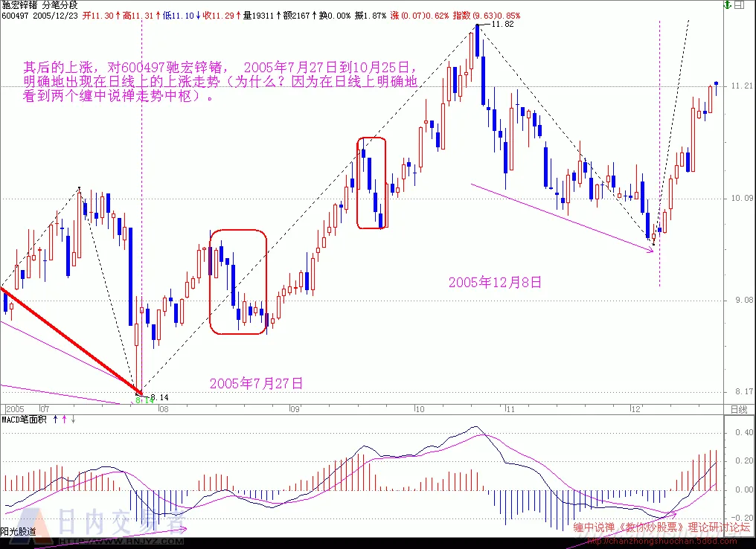Select the small red rectangle near September peak
756x549 pixels.
click(372, 183)
